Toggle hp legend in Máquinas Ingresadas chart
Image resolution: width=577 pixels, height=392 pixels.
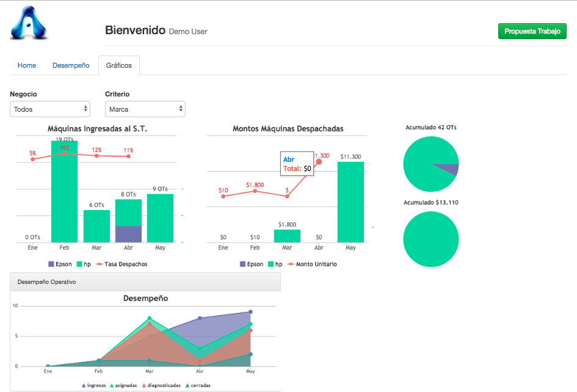84,264
